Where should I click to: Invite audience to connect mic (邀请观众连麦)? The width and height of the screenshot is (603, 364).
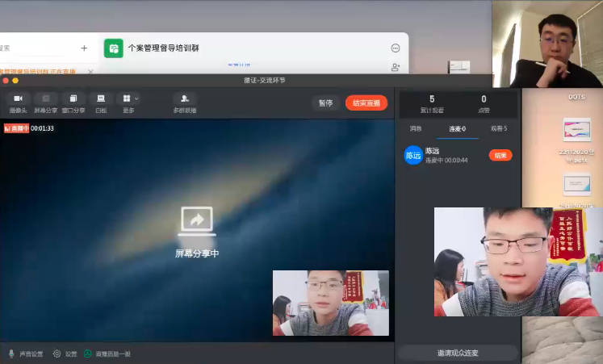pos(458,353)
